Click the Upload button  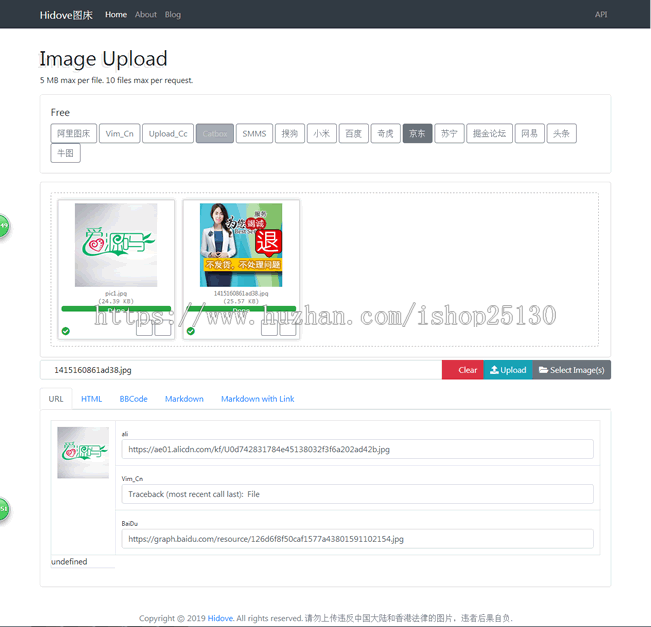(508, 370)
